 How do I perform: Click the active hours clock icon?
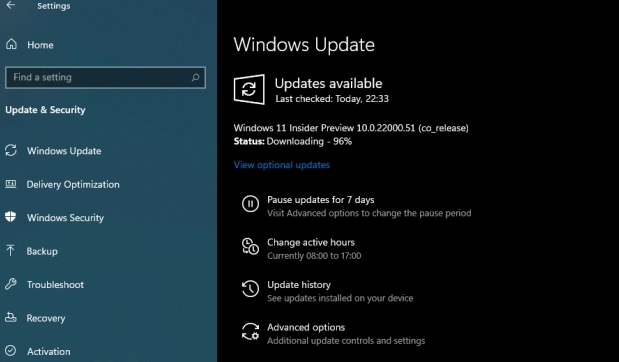pyautogui.click(x=250, y=246)
